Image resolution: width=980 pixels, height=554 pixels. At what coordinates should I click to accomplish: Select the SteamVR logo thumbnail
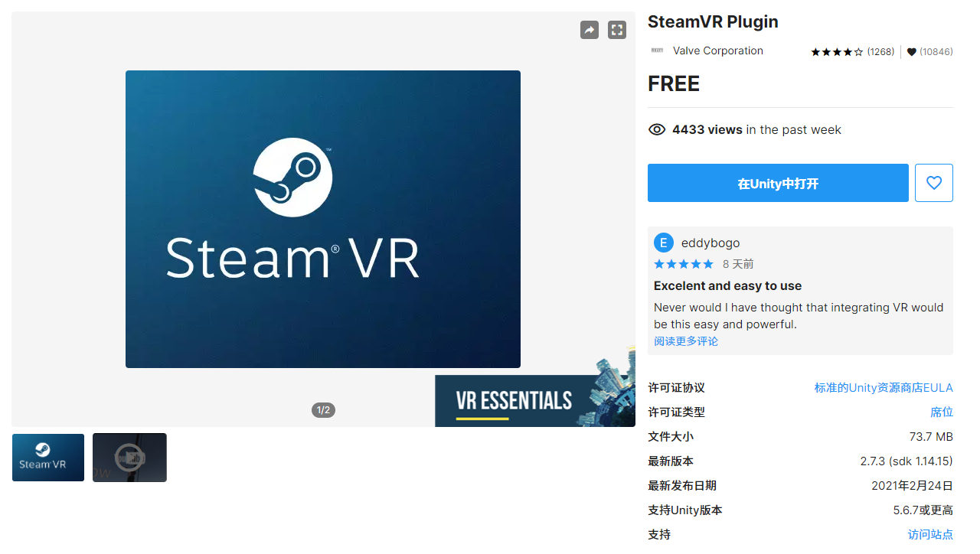tap(48, 458)
